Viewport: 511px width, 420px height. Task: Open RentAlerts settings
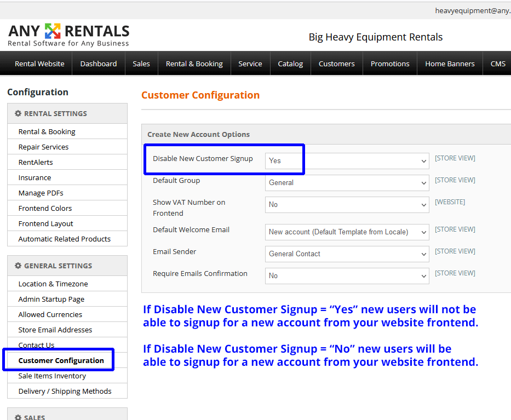36,162
